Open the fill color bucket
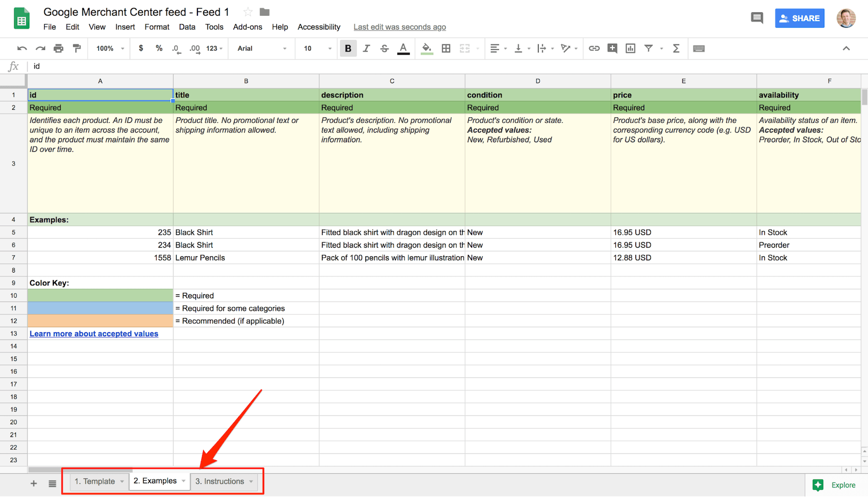The width and height of the screenshot is (868, 497). point(427,49)
